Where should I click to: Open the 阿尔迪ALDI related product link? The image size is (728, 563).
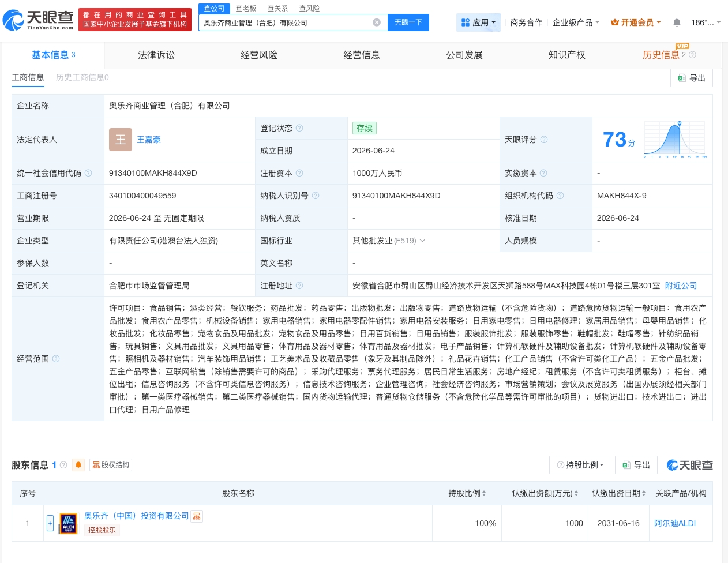tap(675, 523)
